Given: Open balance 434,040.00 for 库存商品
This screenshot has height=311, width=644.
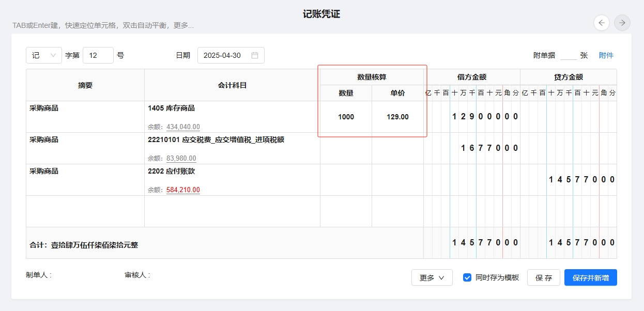Looking at the screenshot, I should 183,127.
